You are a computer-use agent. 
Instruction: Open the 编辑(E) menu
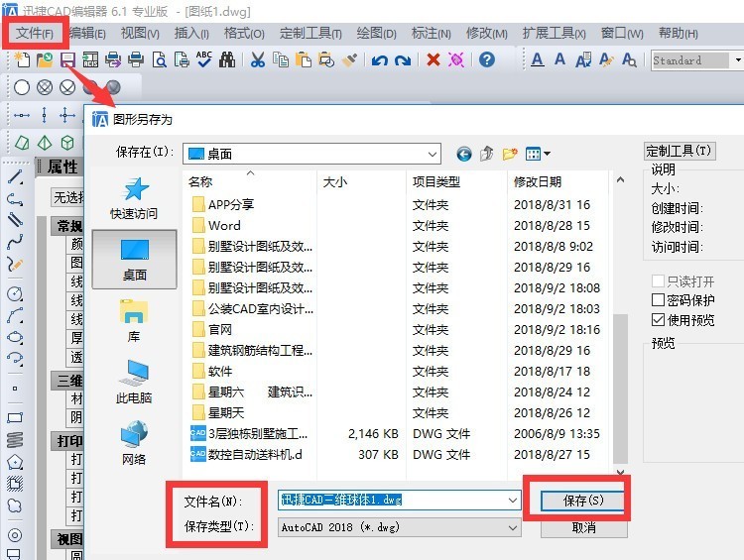[87, 33]
